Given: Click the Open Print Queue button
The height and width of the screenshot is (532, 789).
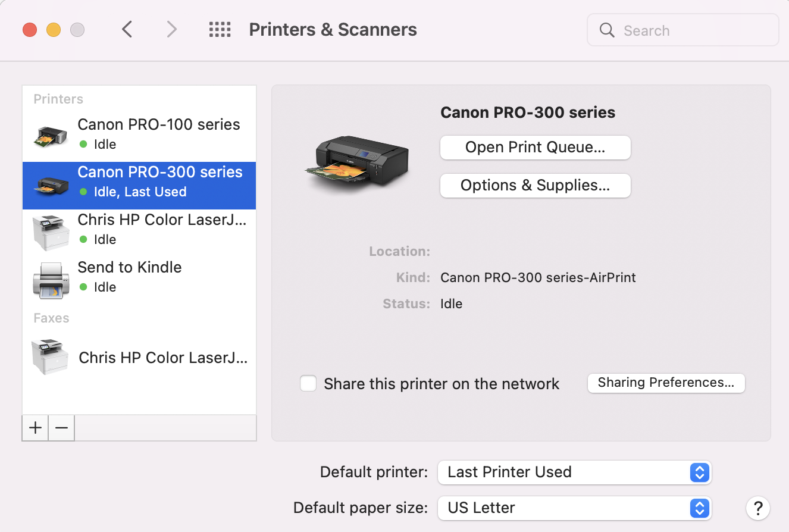Looking at the screenshot, I should 535,148.
